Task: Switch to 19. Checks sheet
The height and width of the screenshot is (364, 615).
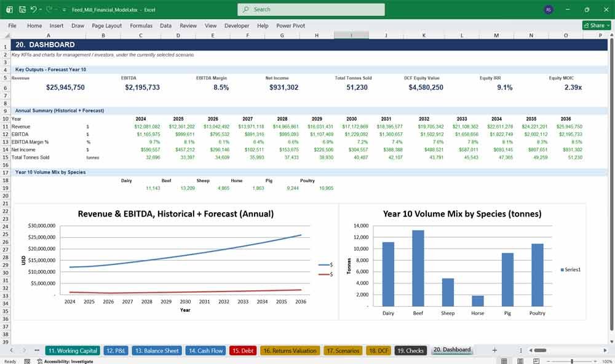Action: pos(410,350)
